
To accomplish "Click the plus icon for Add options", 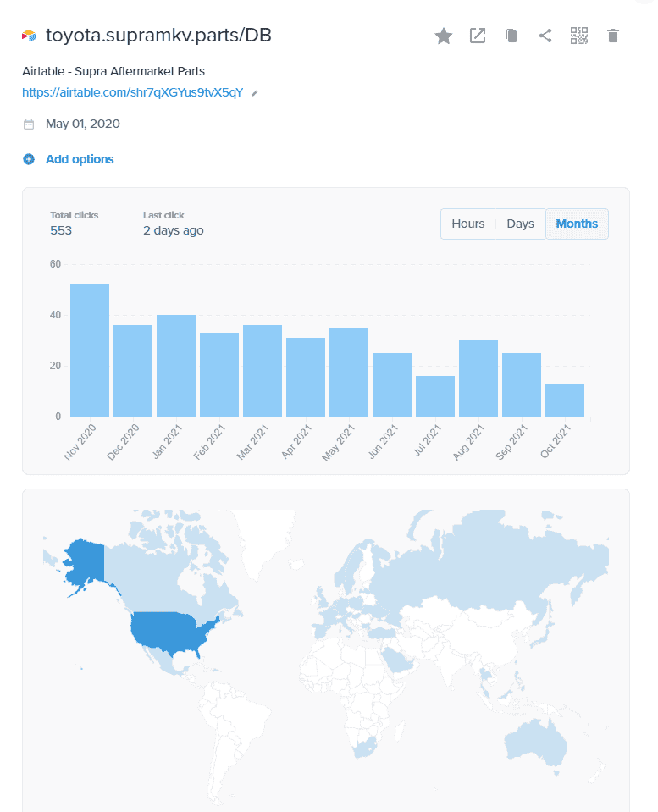I will [x=29, y=159].
